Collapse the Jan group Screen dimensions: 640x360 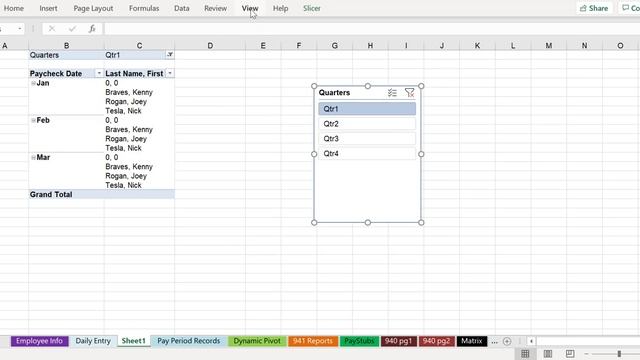pyautogui.click(x=33, y=83)
